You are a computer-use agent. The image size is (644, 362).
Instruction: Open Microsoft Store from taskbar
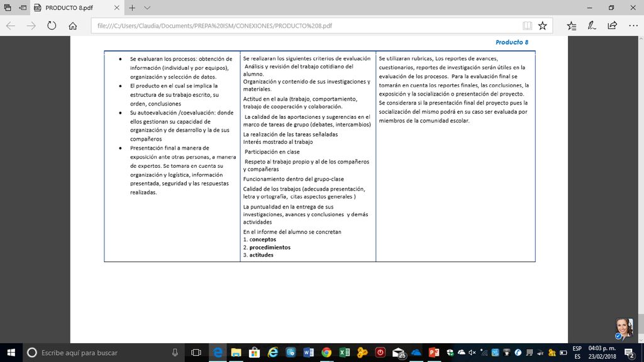[x=254, y=353]
